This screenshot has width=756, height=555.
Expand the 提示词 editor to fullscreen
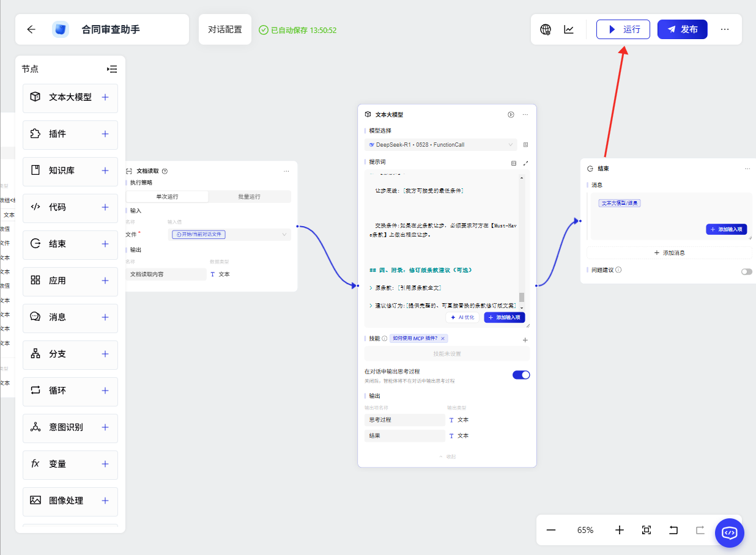(525, 163)
